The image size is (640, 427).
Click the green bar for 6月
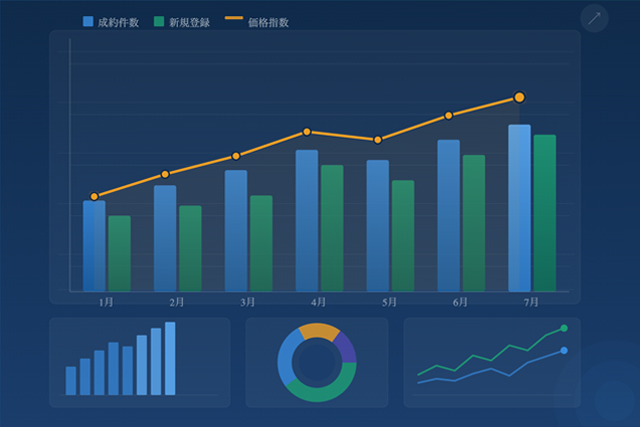(474, 223)
